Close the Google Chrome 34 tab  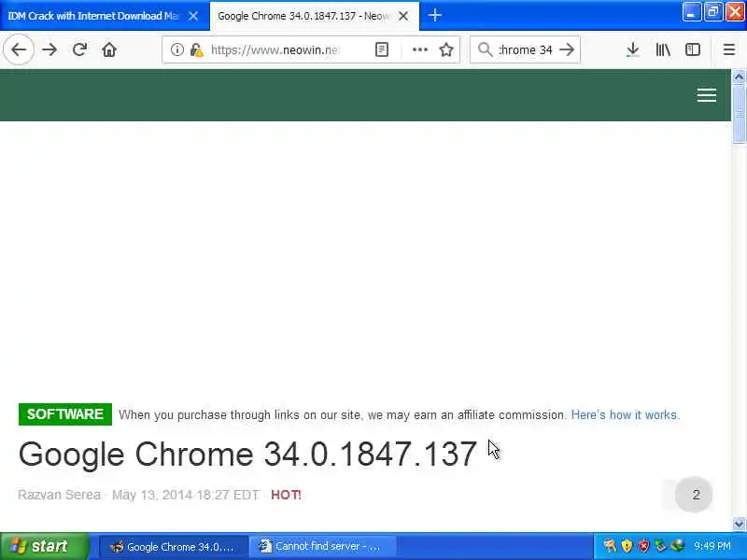[x=403, y=16]
